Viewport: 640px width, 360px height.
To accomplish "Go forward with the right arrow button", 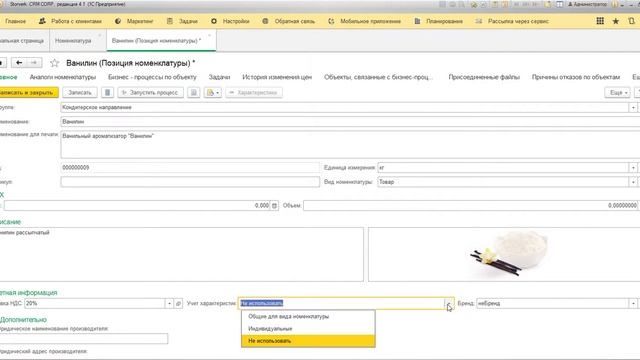I will pyautogui.click(x=34, y=63).
